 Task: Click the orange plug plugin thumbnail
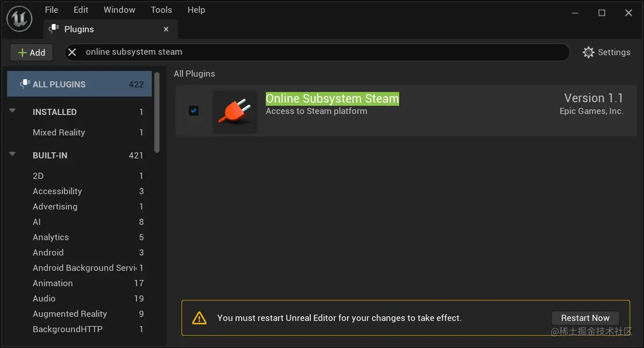[x=235, y=112]
